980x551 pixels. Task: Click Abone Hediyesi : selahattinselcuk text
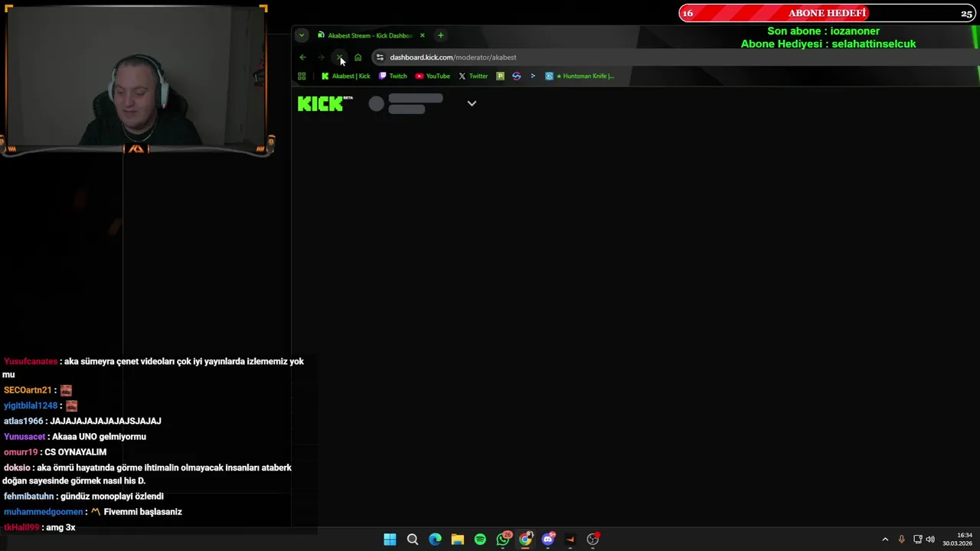point(828,44)
